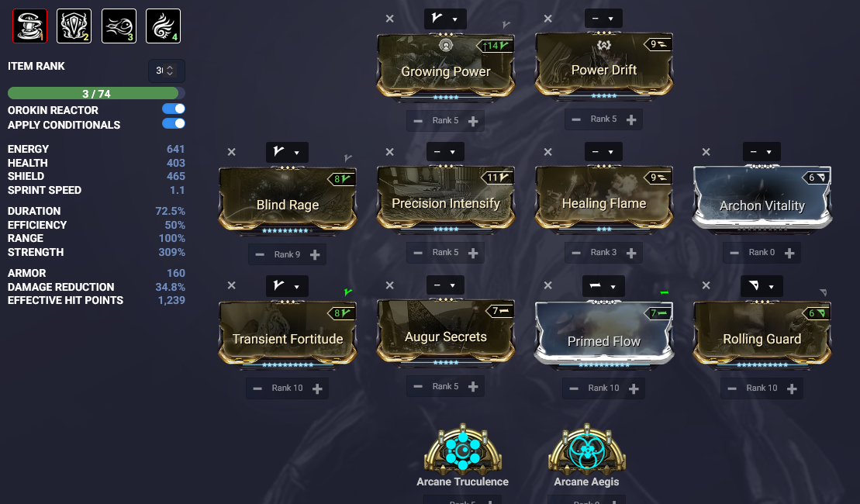Remove the Growing Power mod
Image resolution: width=860 pixels, height=504 pixels.
[x=389, y=19]
